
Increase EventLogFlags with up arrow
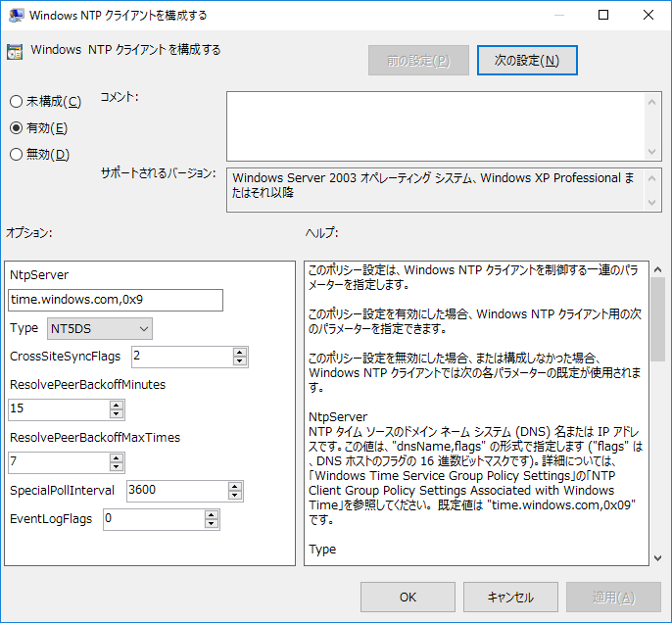tap(212, 515)
